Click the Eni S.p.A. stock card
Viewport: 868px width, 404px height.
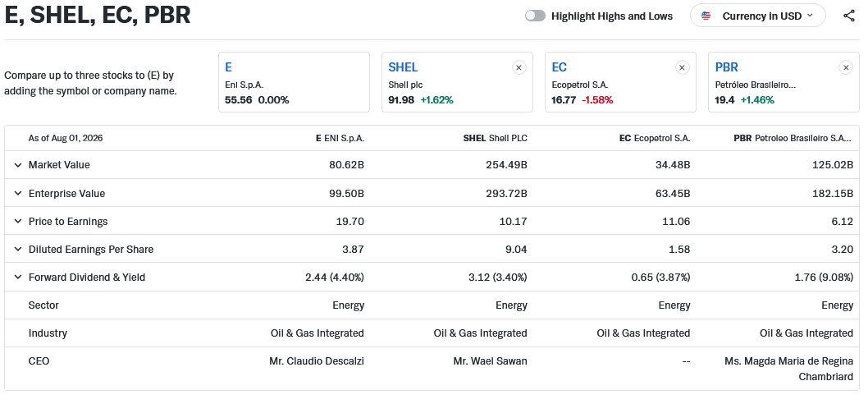pyautogui.click(x=294, y=82)
